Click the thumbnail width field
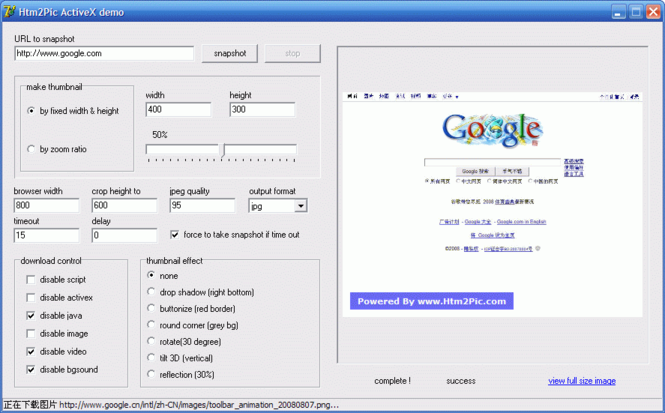Screen dimensions: 665x413 pyautogui.click(x=178, y=109)
